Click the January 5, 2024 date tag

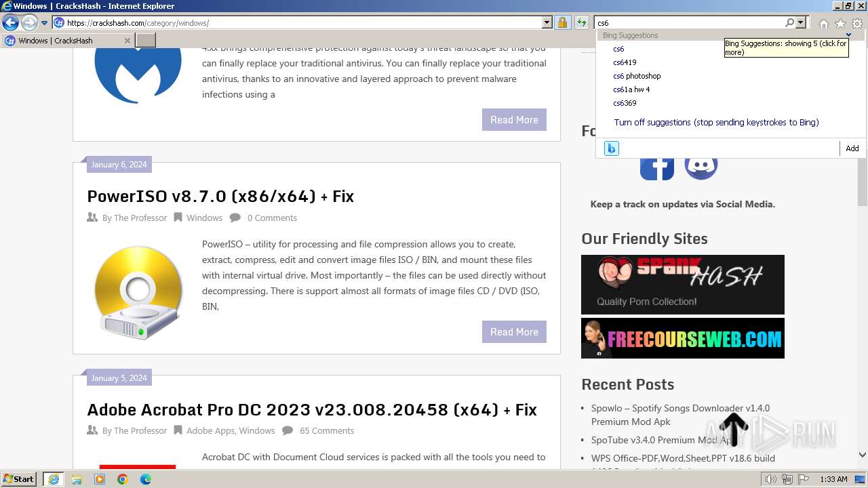(119, 378)
